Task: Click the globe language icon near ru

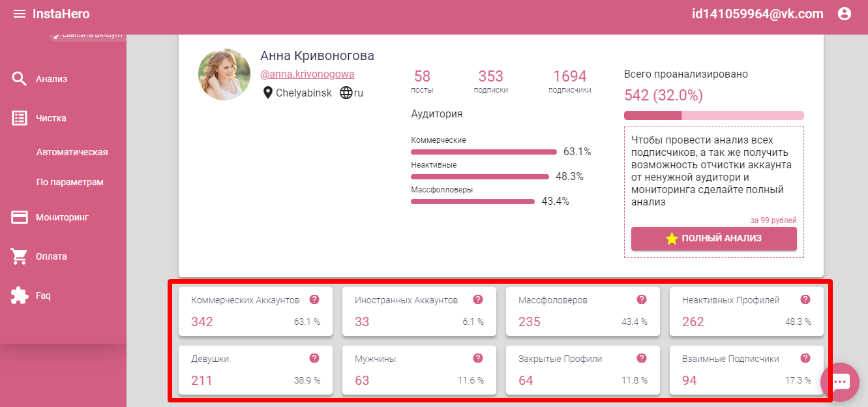Action: click(346, 93)
